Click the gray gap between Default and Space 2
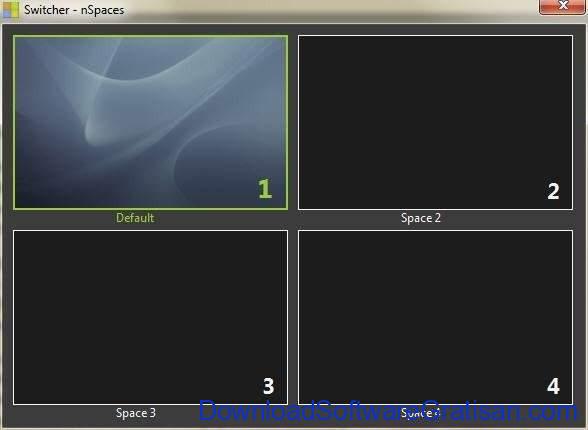 [293, 122]
